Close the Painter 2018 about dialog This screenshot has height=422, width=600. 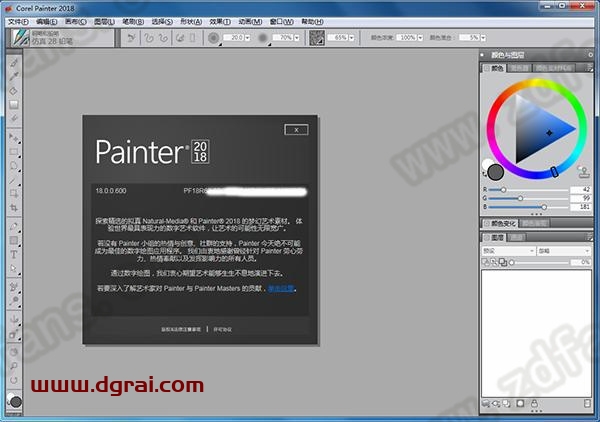click(295, 129)
